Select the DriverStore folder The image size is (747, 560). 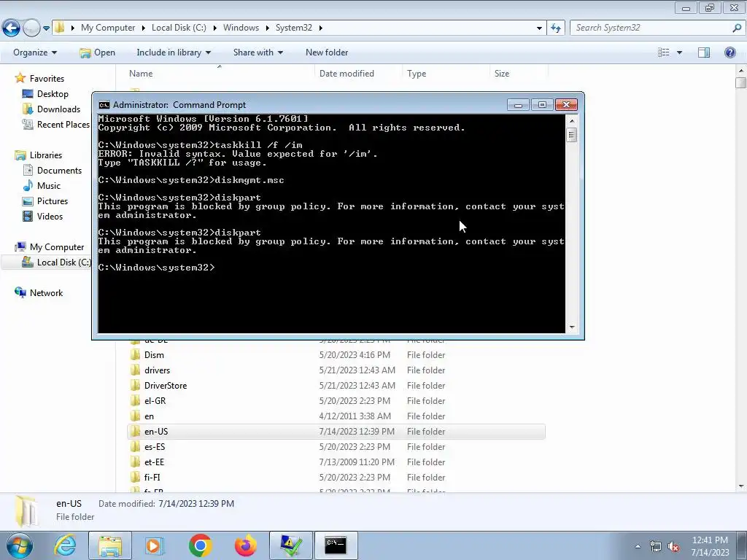click(336, 385)
